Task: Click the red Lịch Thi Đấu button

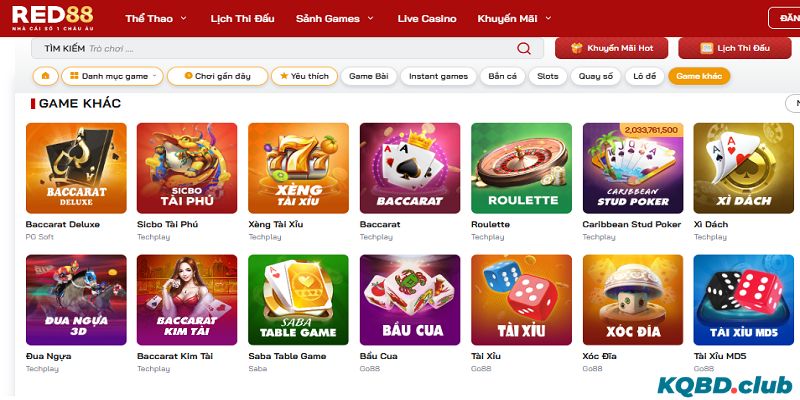Action: pos(737,48)
